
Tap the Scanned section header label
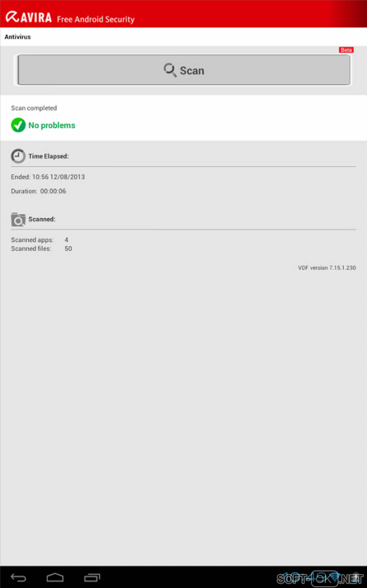(42, 219)
